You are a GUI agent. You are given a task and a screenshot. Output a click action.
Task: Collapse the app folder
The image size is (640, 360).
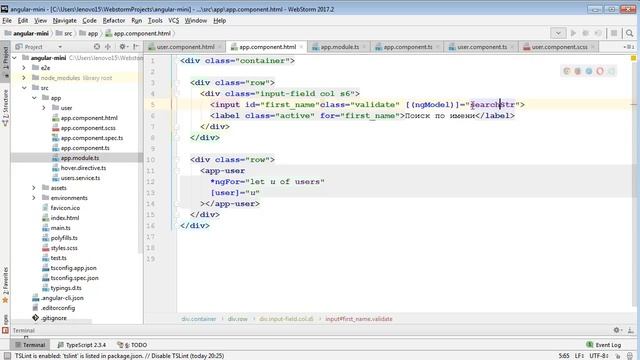click(x=34, y=98)
